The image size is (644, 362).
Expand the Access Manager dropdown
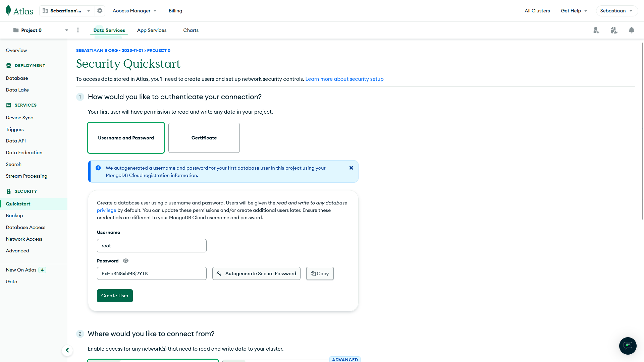click(134, 10)
